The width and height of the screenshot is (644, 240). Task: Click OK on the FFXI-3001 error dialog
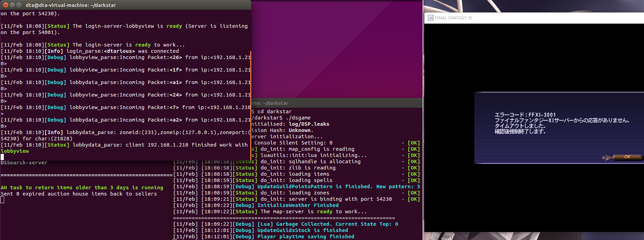(627, 157)
